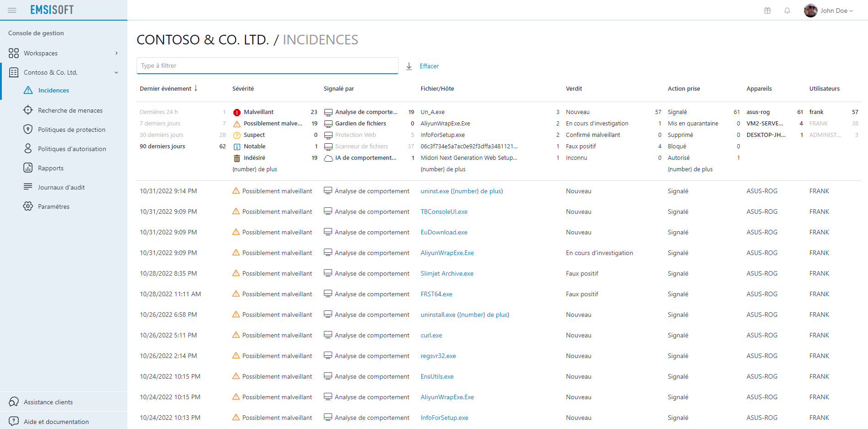
Task: Click John Doe avatar picture
Action: (811, 11)
